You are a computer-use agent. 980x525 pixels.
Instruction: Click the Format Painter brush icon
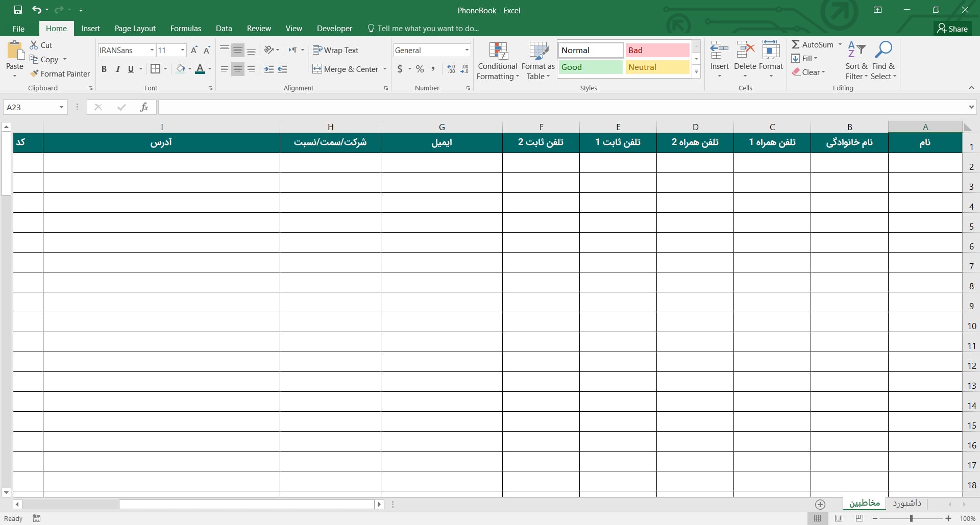tap(34, 73)
